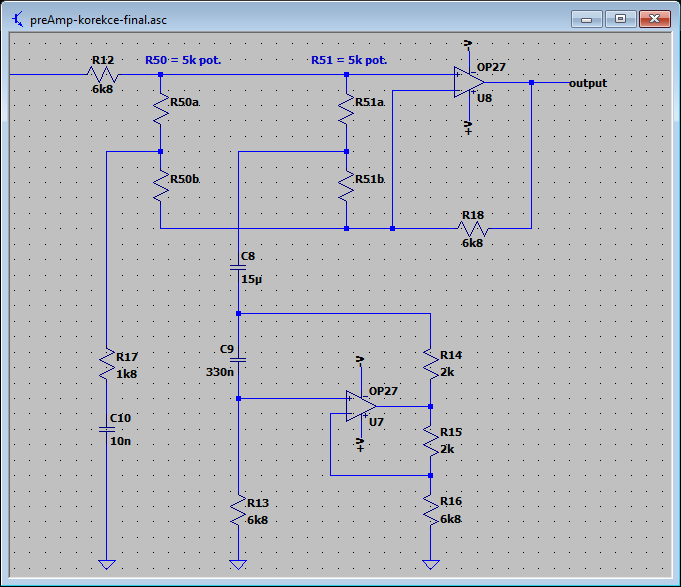The width and height of the screenshot is (681, 587).
Task: Select capacitor C9 symbol
Action: [238, 360]
